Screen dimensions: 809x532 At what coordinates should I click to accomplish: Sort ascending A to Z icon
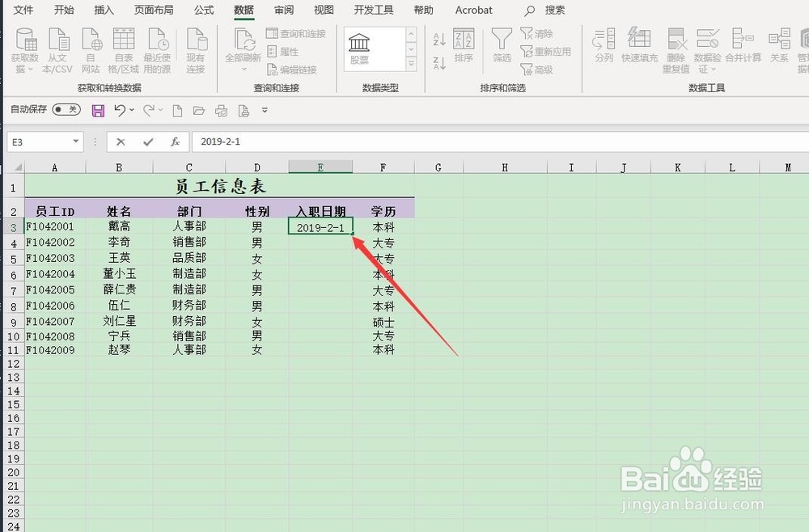tap(439, 39)
